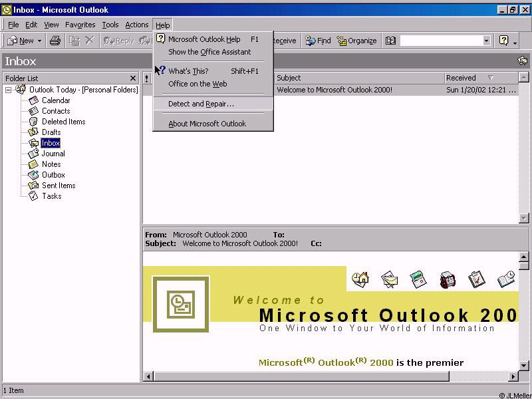Open the Actions menu
The width and height of the screenshot is (532, 399).
[137, 25]
